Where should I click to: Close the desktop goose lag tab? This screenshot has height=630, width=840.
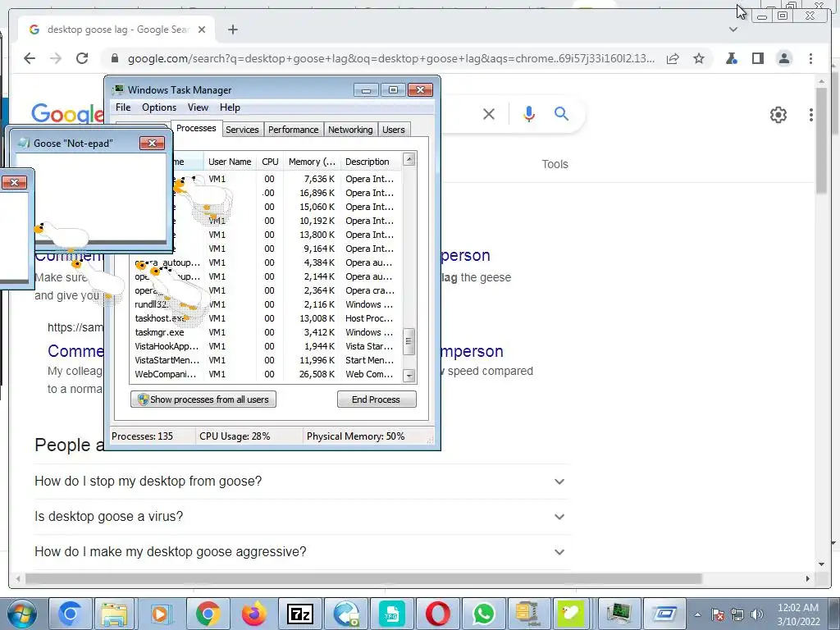[202, 30]
